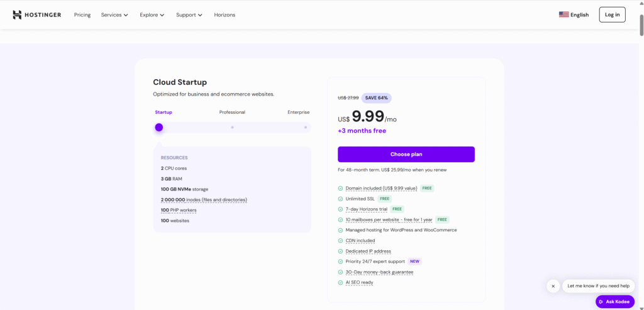Click the checkmark beside Unlimited SSL
Screen dimensions: 644x310
pyautogui.click(x=340, y=199)
